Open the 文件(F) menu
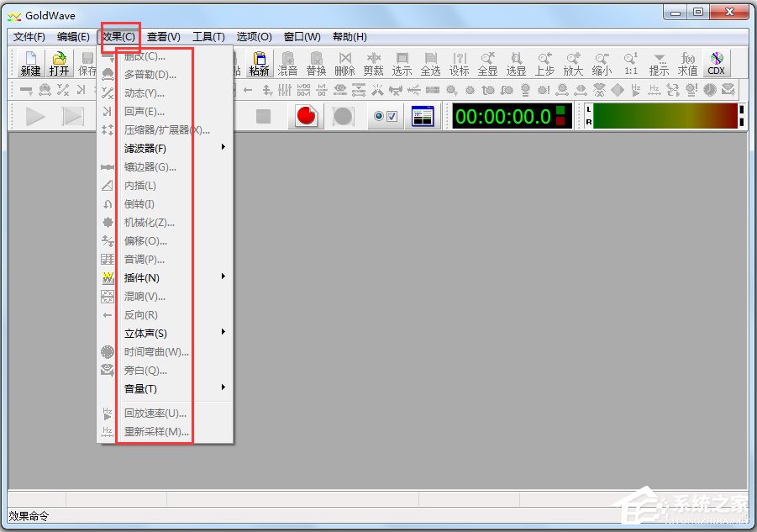This screenshot has width=757, height=532. [29, 37]
